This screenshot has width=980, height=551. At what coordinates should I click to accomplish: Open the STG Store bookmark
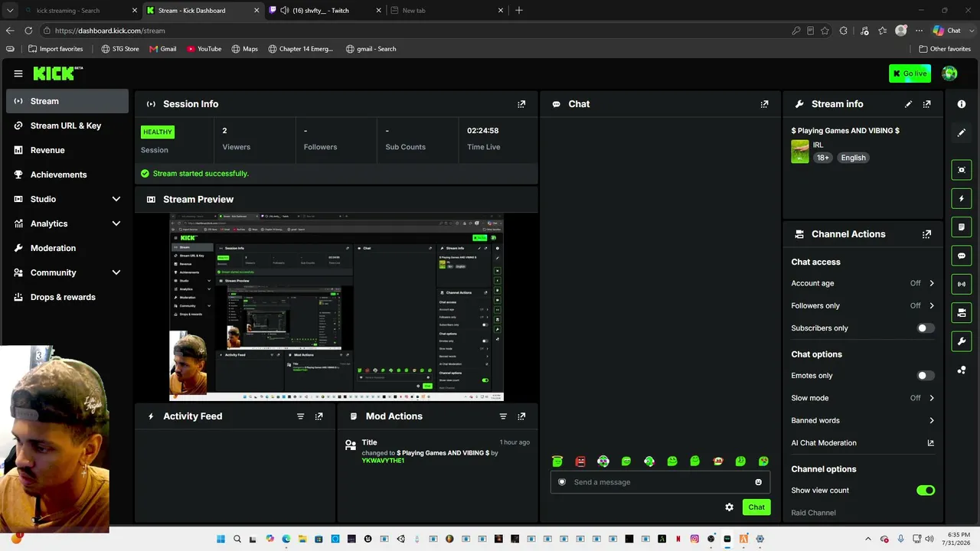[120, 49]
